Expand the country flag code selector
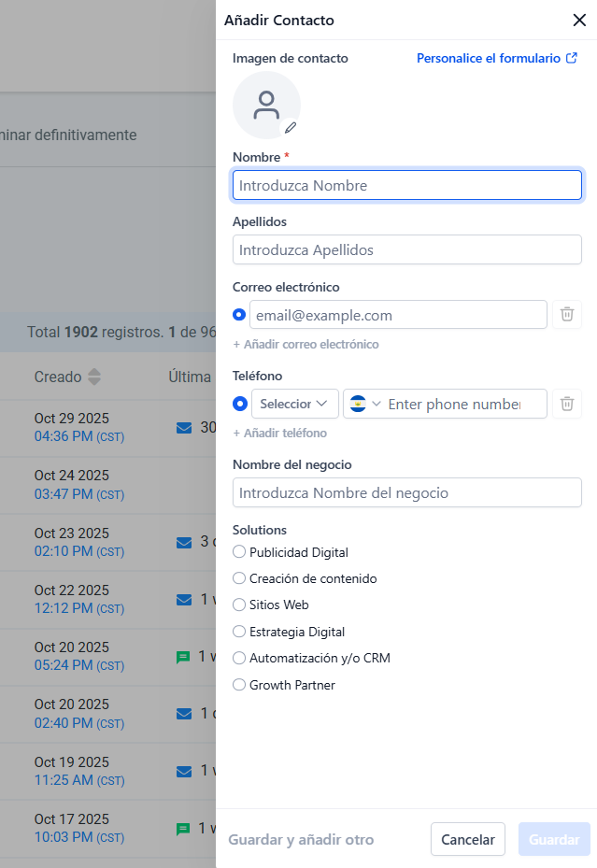Image resolution: width=597 pixels, height=868 pixels. click(x=364, y=404)
